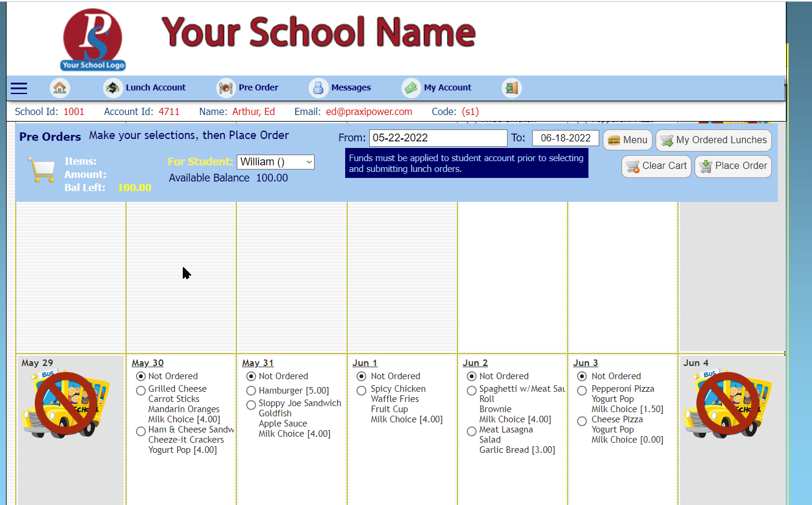Click the Pre Orders heading

[50, 137]
